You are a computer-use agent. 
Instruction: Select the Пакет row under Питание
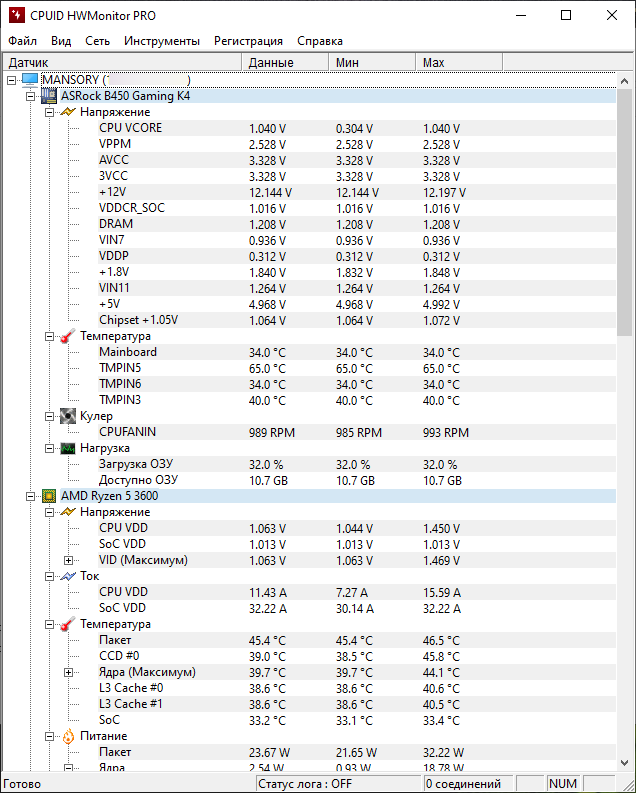(x=357, y=753)
